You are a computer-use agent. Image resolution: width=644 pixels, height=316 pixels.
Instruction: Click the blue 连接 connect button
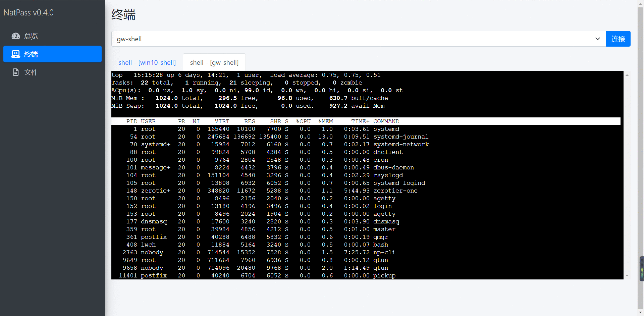618,39
